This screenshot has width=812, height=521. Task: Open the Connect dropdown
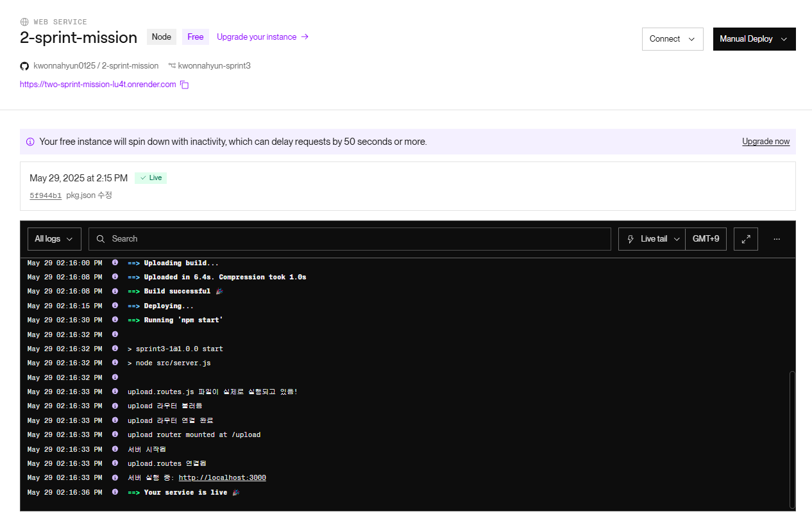click(672, 39)
